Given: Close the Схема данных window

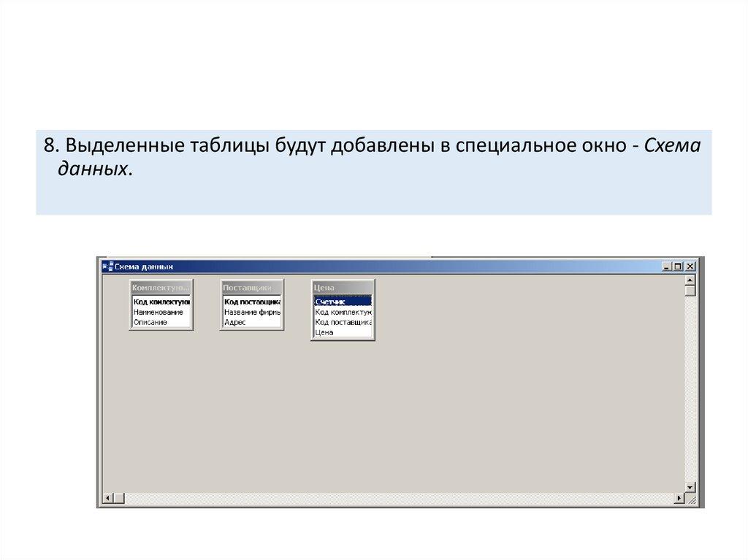Looking at the screenshot, I should point(690,266).
